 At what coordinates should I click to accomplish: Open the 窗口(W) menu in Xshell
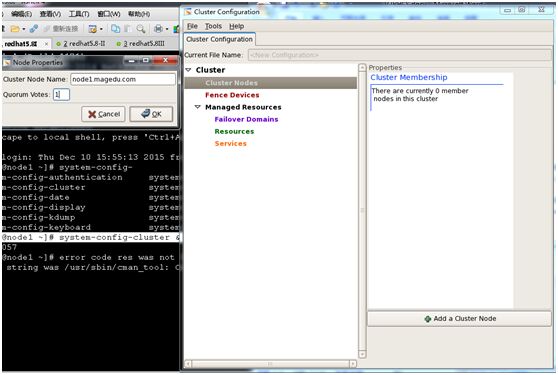109,14
